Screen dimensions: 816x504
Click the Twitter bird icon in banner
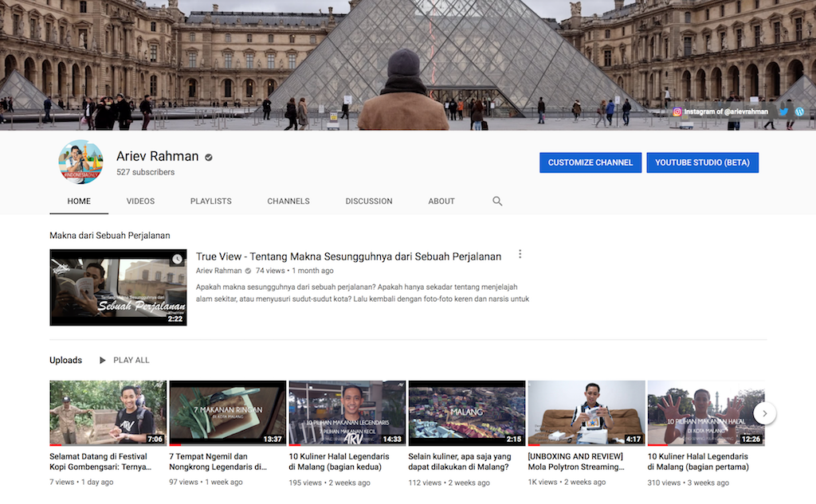coord(783,112)
